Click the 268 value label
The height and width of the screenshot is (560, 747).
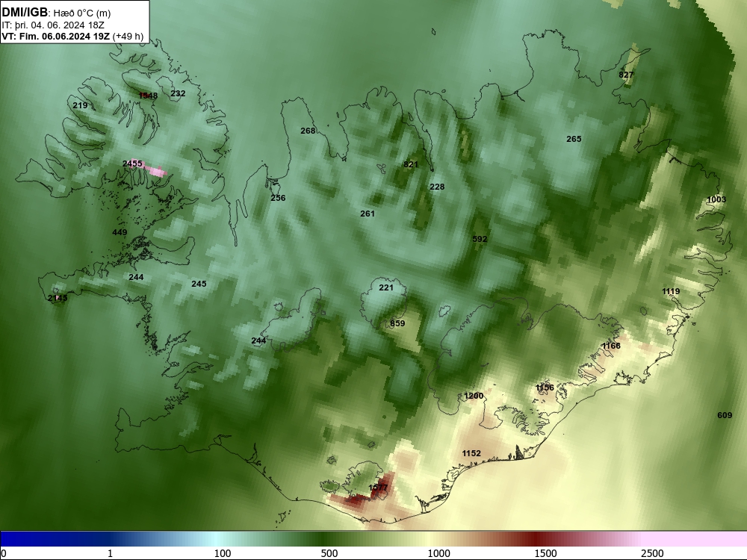(308, 131)
